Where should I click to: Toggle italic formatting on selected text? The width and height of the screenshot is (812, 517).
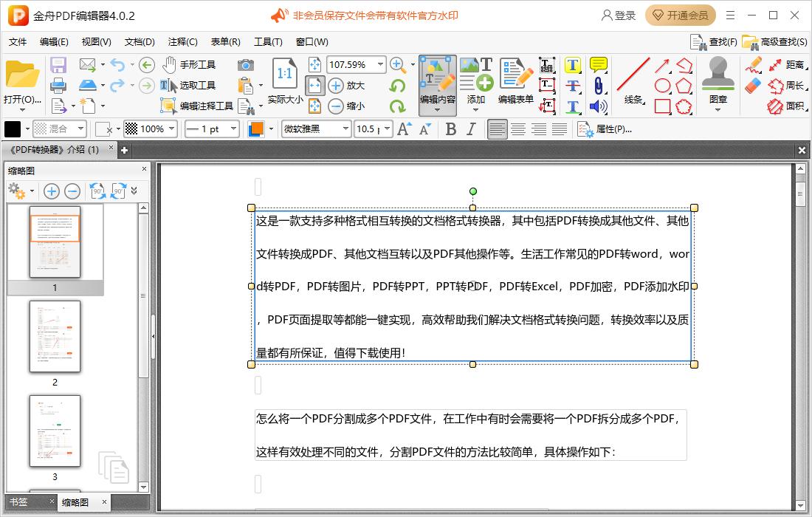[472, 129]
